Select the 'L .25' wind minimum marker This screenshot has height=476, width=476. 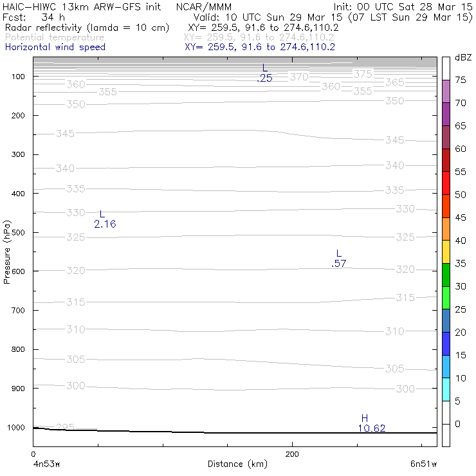[264, 73]
